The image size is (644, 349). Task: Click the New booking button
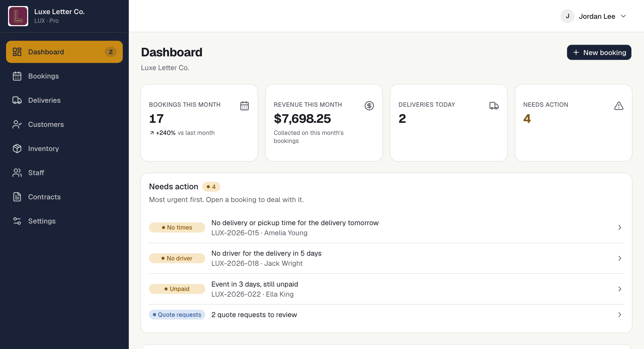pyautogui.click(x=599, y=52)
